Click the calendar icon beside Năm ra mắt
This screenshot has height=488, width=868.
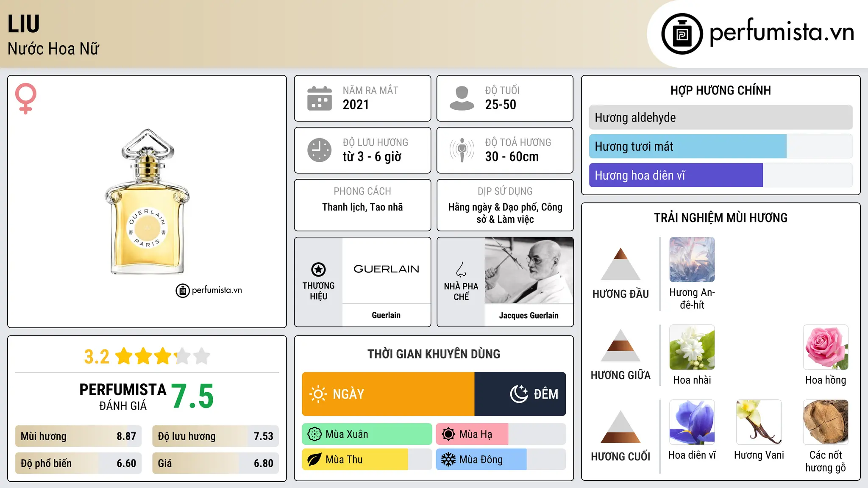[x=320, y=98]
